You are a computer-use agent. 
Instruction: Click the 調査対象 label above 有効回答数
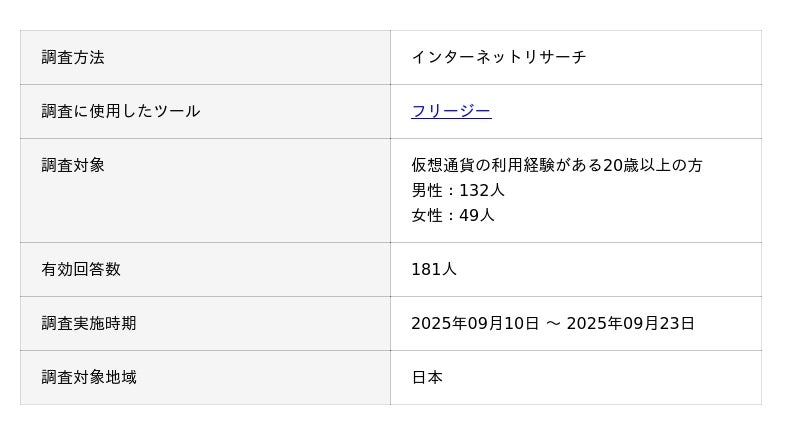coord(73,165)
